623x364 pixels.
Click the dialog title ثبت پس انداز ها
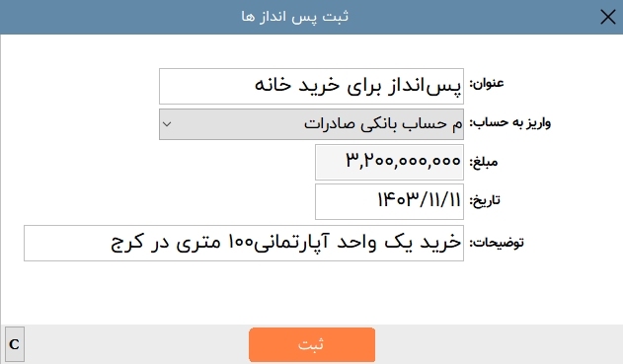tap(294, 17)
